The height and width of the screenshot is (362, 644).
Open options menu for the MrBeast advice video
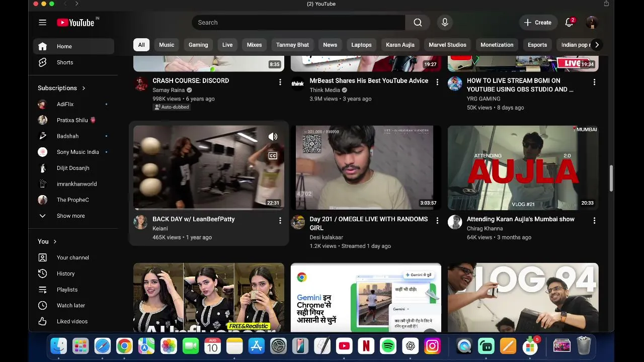(x=437, y=82)
